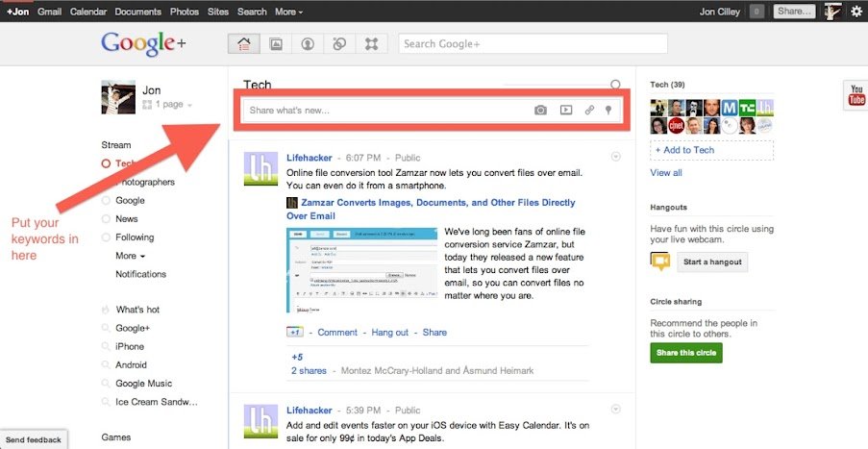
Task: Open the +Jon menu item
Action: 17,12
